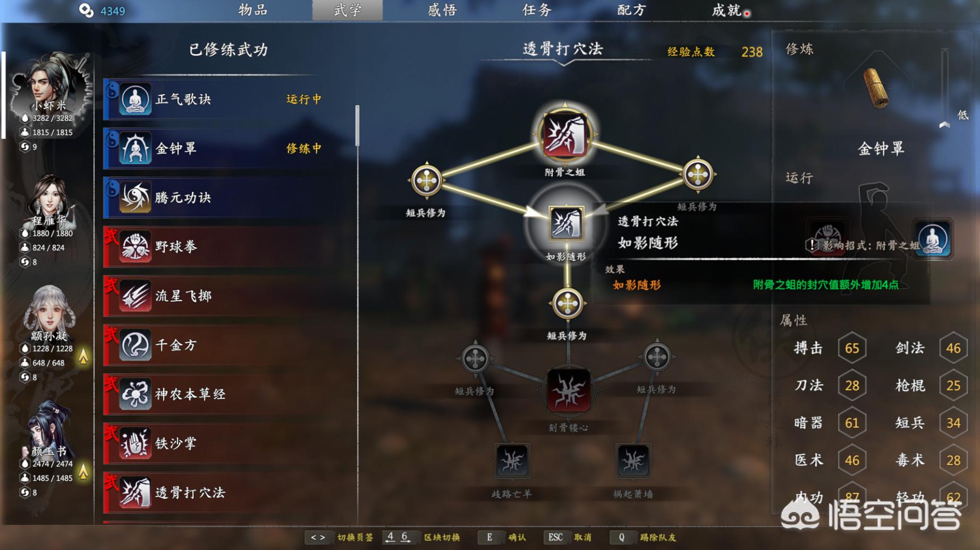Screen dimensions: 980x550
Task: Select 正气歌诀 in the martial arts list
Action: click(230, 99)
